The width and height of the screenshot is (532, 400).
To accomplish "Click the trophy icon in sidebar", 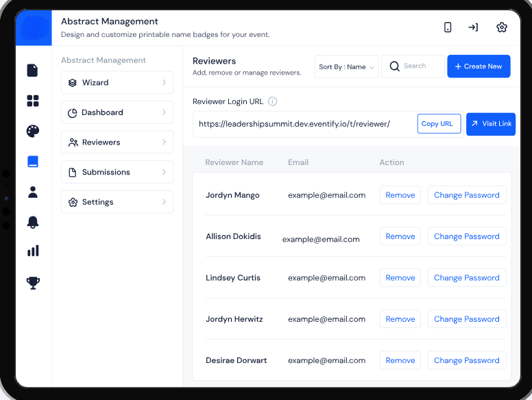I will coord(33,282).
